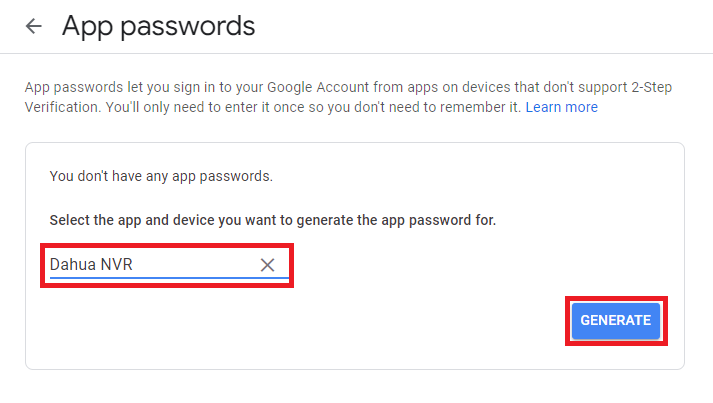Click the bold "Select the app and device" instruction
This screenshot has height=403, width=713.
[x=272, y=219]
